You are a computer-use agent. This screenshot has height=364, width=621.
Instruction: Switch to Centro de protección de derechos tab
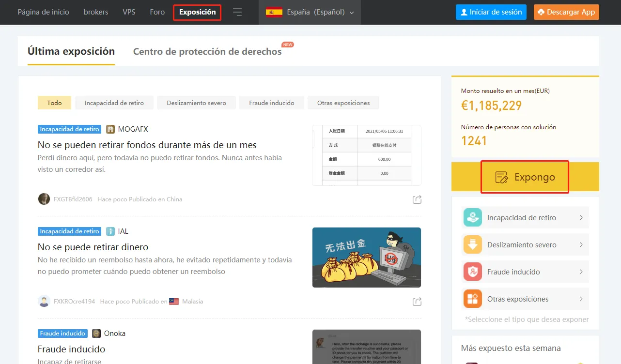coord(207,51)
